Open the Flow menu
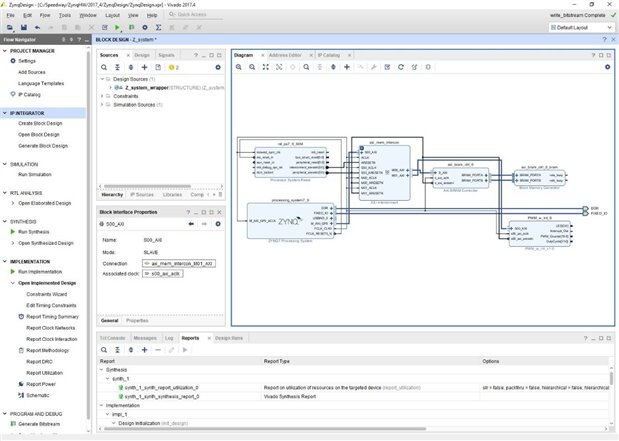This screenshot has width=619, height=441. point(46,16)
